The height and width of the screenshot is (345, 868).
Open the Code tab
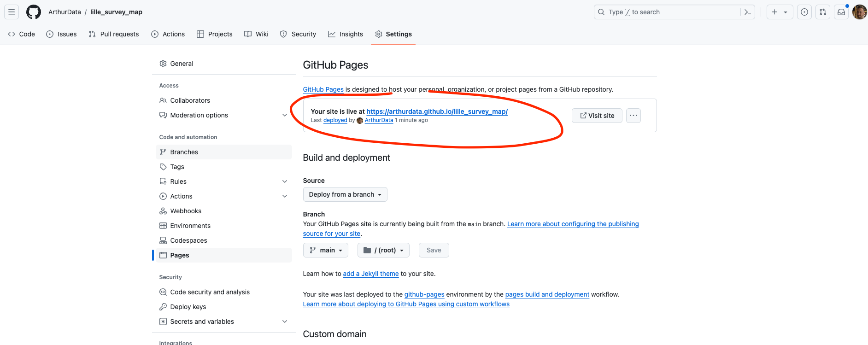21,34
